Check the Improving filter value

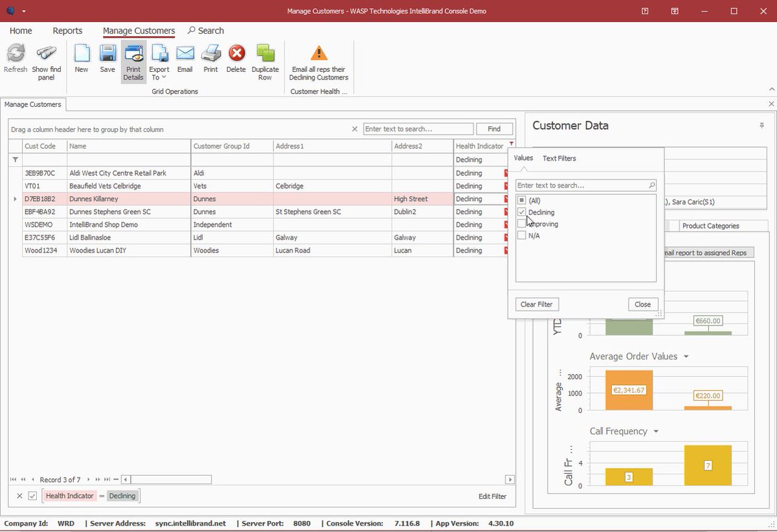(522, 224)
